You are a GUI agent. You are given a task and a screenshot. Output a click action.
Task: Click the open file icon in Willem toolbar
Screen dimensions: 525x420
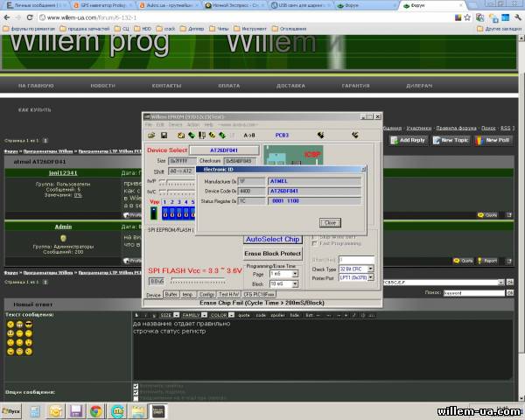151,136
